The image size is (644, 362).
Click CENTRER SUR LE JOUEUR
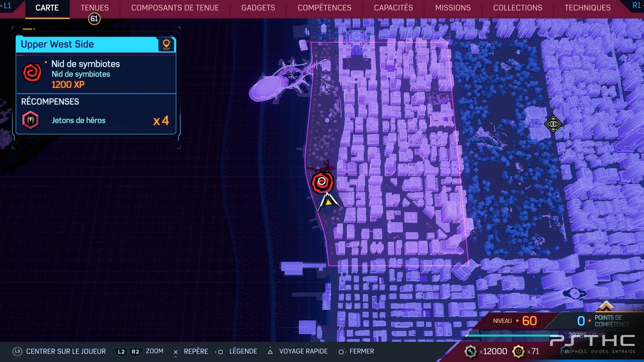point(66,351)
